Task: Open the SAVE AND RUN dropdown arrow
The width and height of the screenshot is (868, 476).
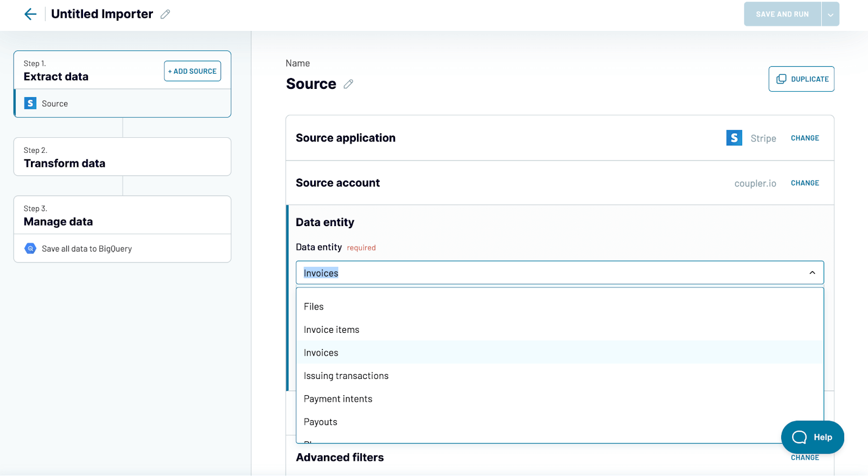Action: tap(831, 14)
